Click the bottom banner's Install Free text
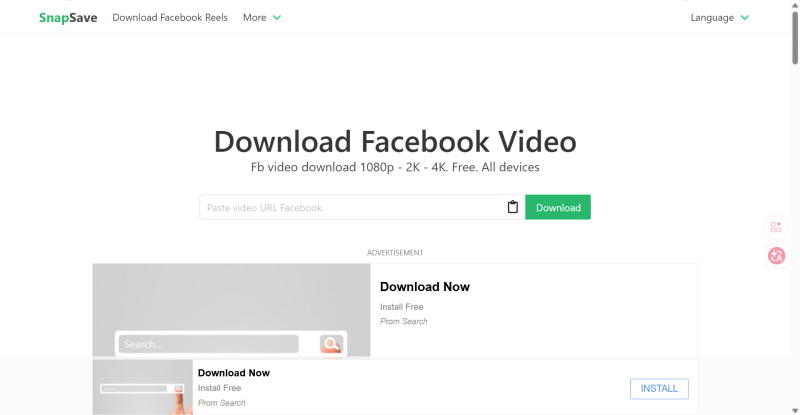 (x=219, y=388)
